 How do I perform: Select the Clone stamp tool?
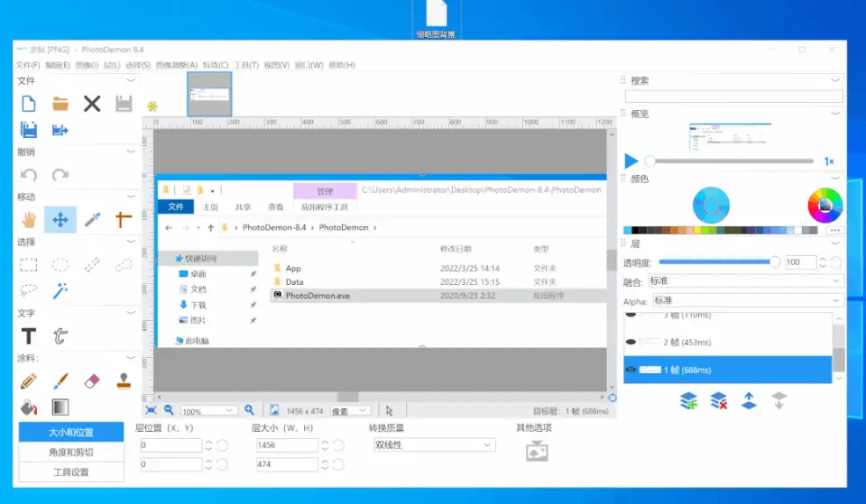(x=124, y=380)
